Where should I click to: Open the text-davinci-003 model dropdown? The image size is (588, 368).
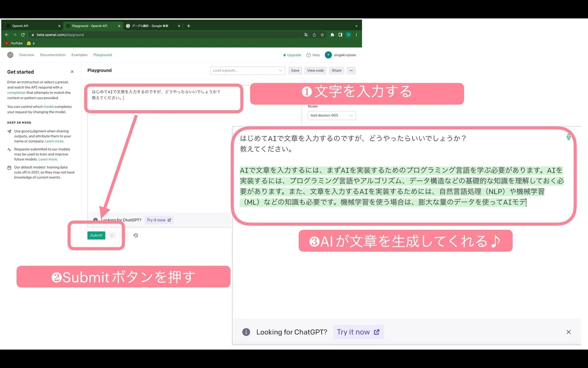click(332, 116)
